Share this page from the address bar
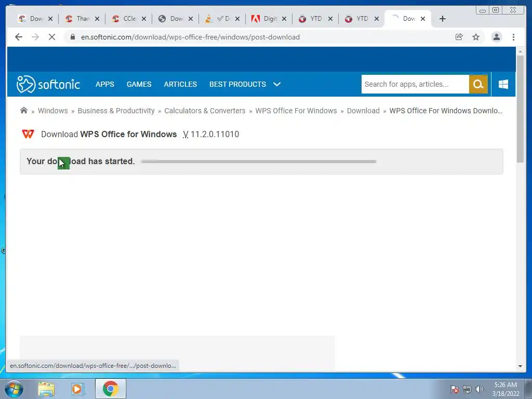 coord(459,37)
